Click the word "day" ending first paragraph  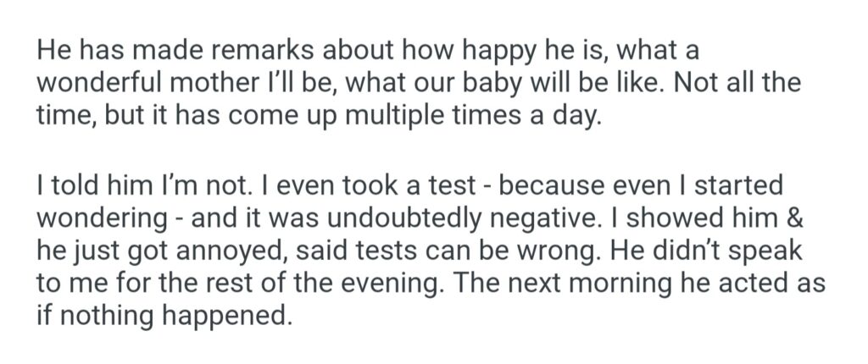click(582, 113)
